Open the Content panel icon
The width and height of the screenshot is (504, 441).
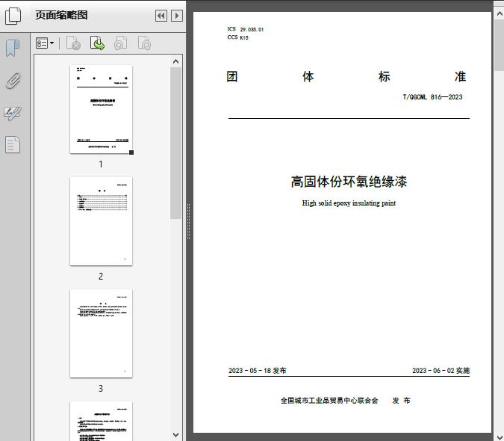13,144
